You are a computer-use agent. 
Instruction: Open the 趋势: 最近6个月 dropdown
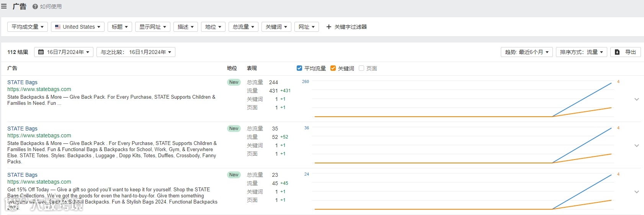point(526,52)
